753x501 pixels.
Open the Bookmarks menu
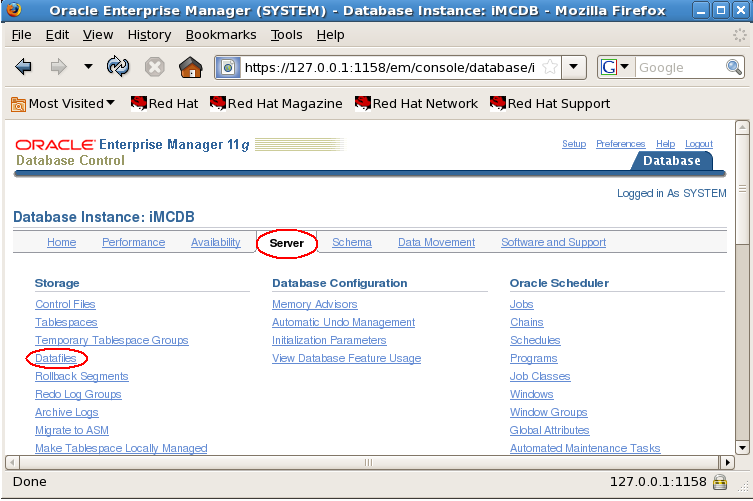pos(221,35)
